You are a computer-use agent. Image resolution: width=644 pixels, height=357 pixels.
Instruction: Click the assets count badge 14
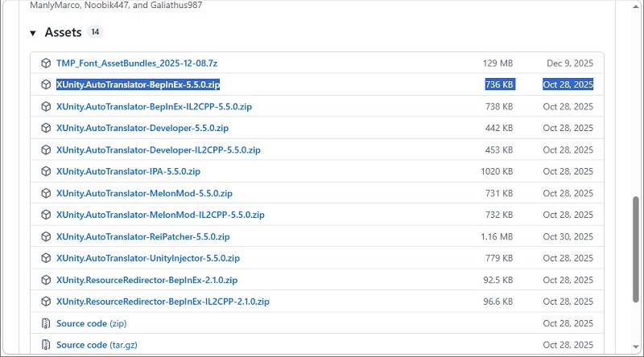click(96, 33)
